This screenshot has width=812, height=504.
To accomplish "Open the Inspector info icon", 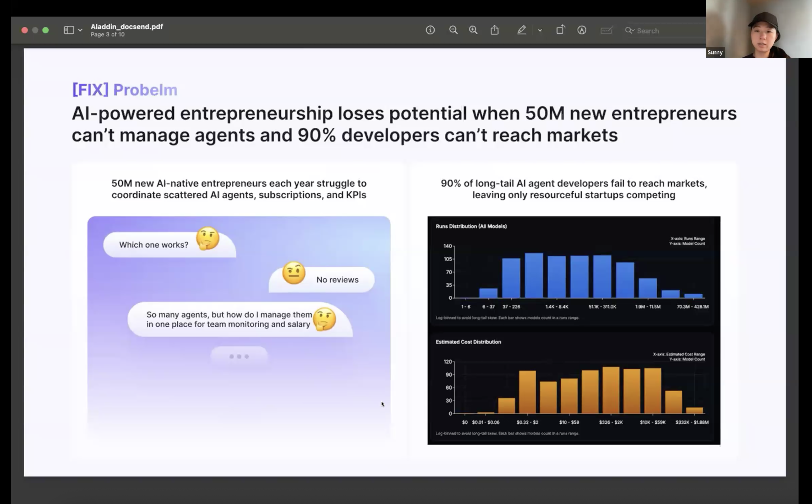I will (430, 30).
